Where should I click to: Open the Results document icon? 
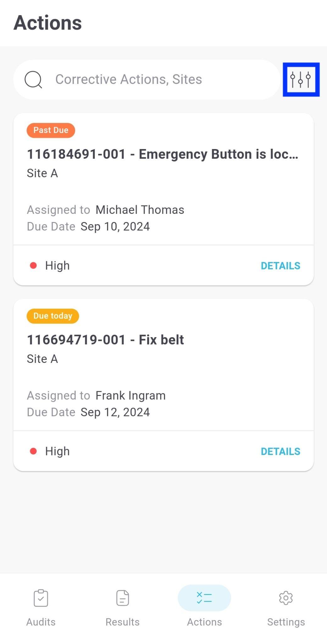(123, 598)
